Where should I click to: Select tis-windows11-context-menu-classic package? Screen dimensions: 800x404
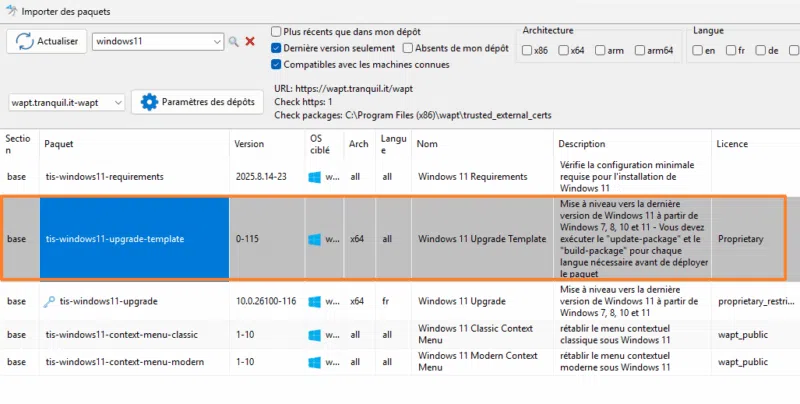pyautogui.click(x=121, y=335)
